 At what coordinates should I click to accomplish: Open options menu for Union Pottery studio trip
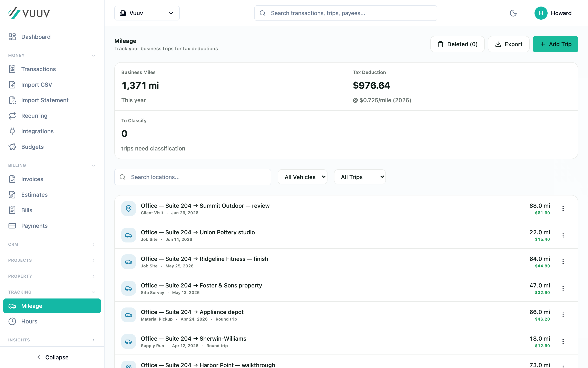coord(563,235)
